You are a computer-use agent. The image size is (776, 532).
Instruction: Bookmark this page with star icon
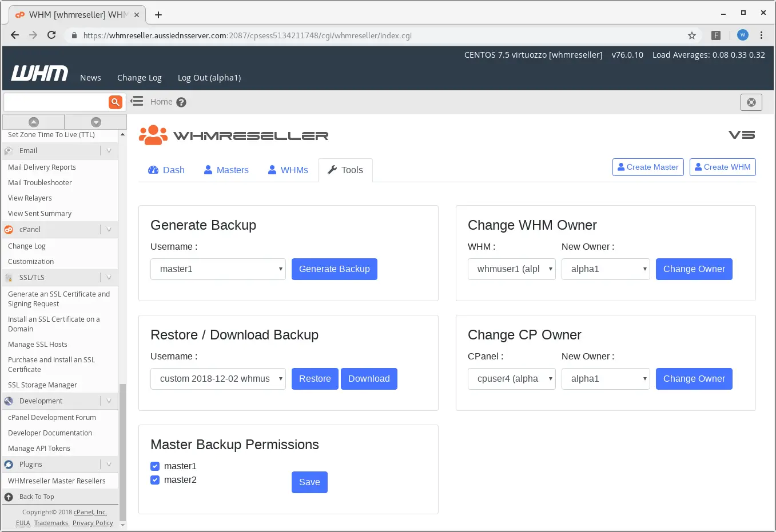click(692, 35)
